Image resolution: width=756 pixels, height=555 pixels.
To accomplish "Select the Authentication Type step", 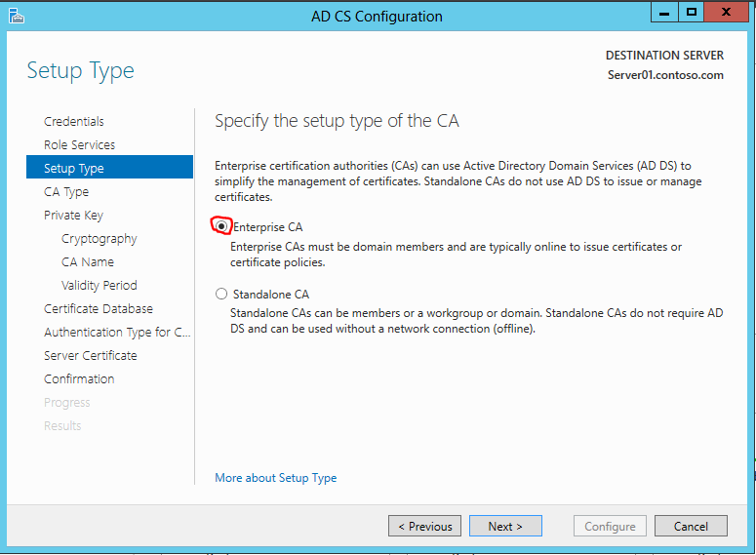I will [116, 332].
